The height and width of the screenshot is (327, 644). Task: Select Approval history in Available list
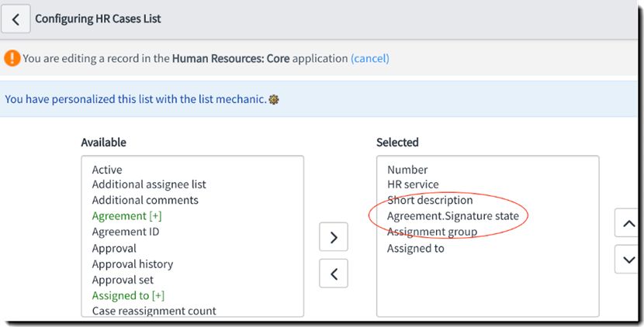[132, 263]
